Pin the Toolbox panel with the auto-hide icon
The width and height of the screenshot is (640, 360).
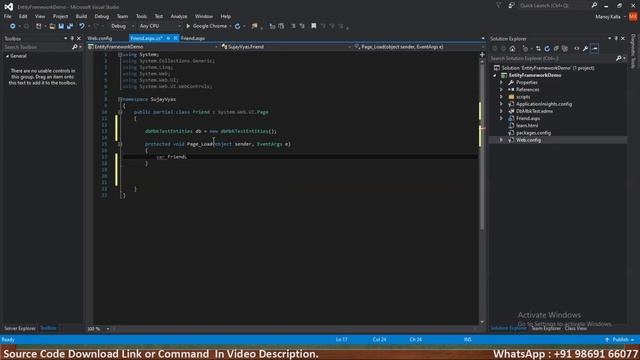[72, 38]
